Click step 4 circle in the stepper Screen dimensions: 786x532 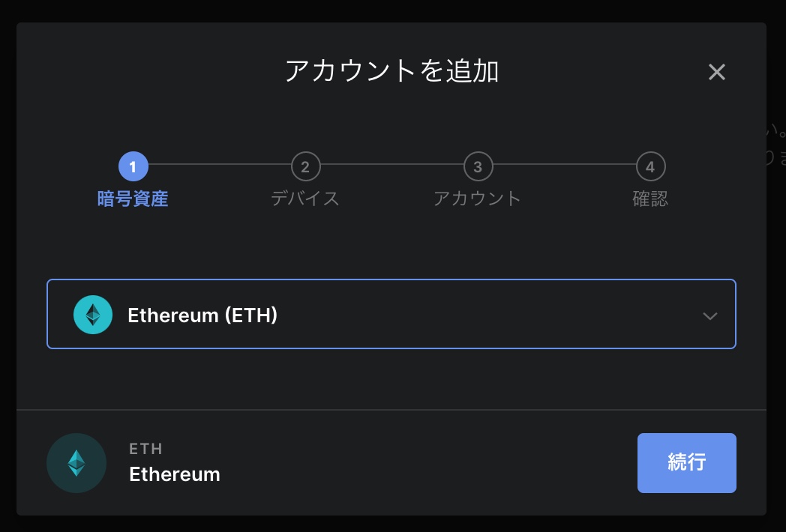(650, 166)
